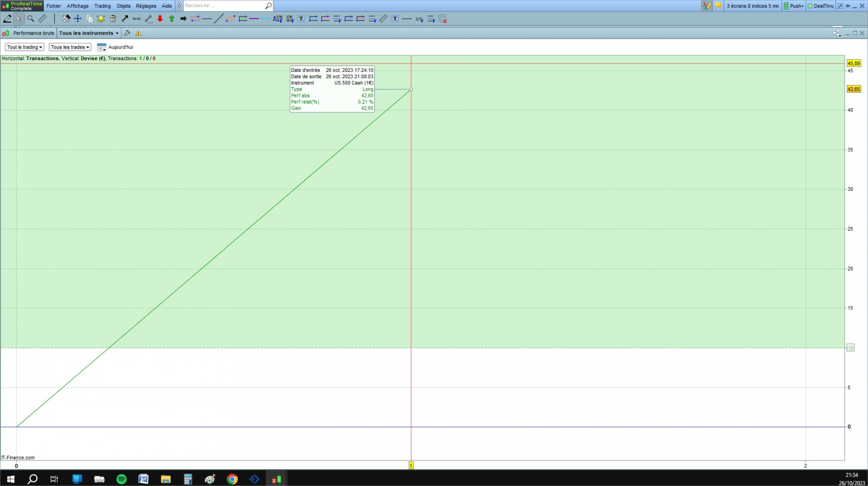868x486 pixels.
Task: Click the hammer and wrench properties tool
Action: pyautogui.click(x=66, y=19)
